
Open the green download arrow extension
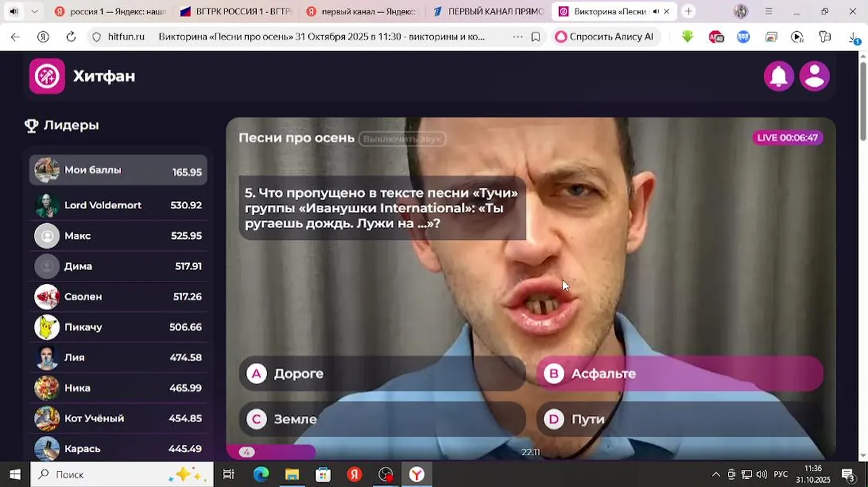pos(688,37)
